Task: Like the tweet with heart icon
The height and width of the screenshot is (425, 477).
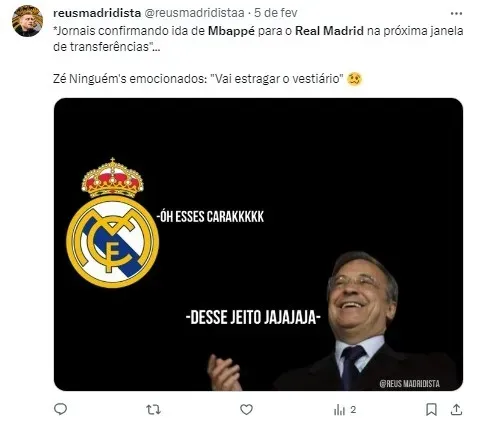Action: click(246, 409)
